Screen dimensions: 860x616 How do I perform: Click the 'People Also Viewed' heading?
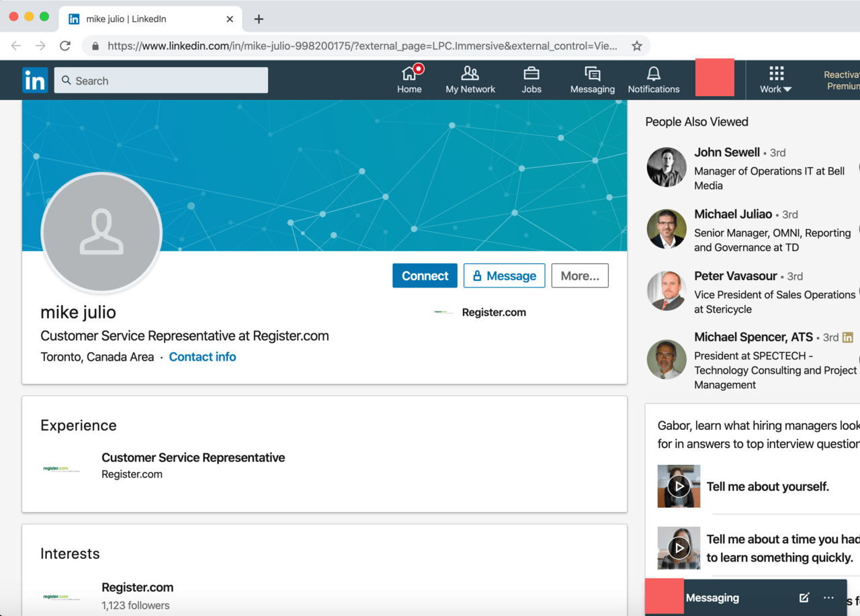(x=697, y=122)
